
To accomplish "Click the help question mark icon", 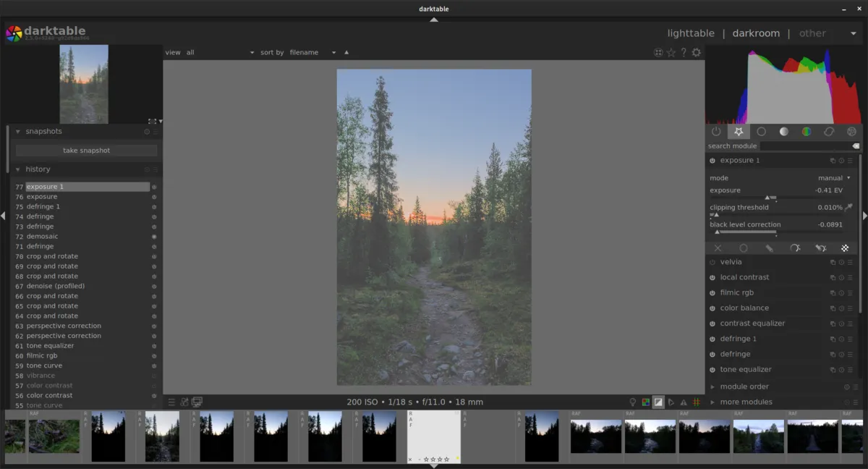I will (x=684, y=52).
